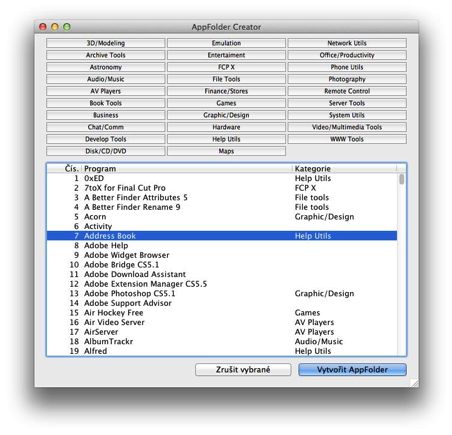Choose the Video/Multimedia Tools category button

347,127
